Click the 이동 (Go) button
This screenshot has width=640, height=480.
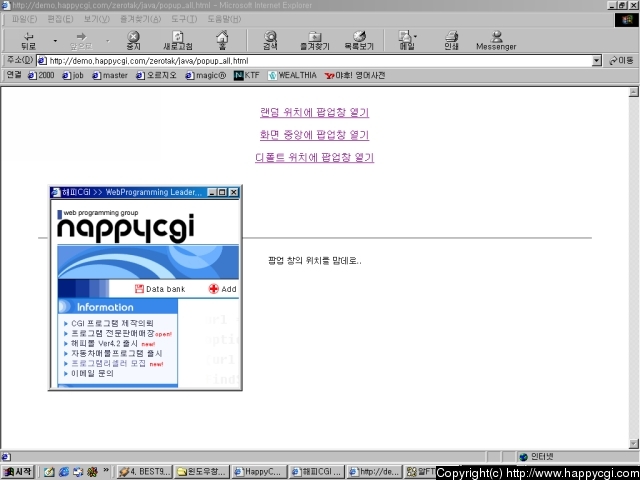tap(621, 61)
